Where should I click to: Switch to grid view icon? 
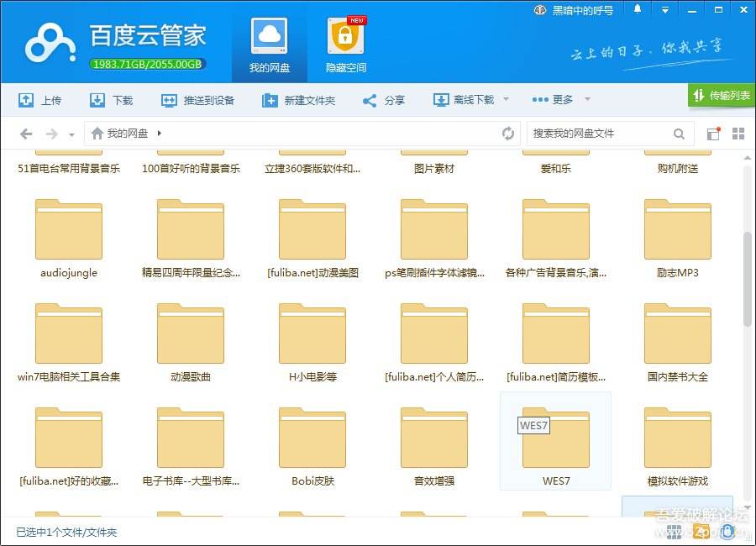point(738,134)
